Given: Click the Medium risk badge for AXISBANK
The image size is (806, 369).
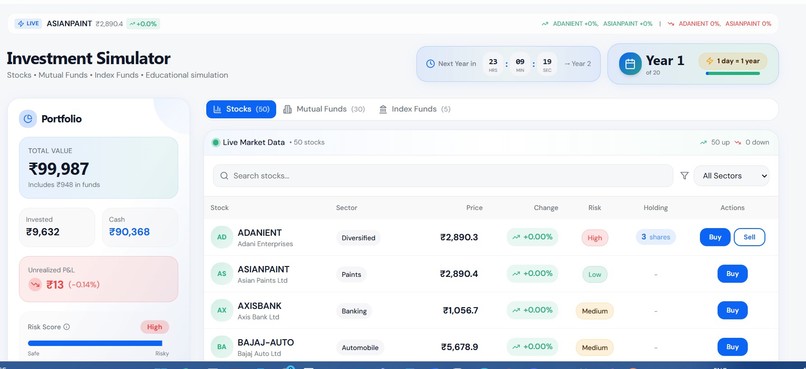Looking at the screenshot, I should pyautogui.click(x=595, y=311).
